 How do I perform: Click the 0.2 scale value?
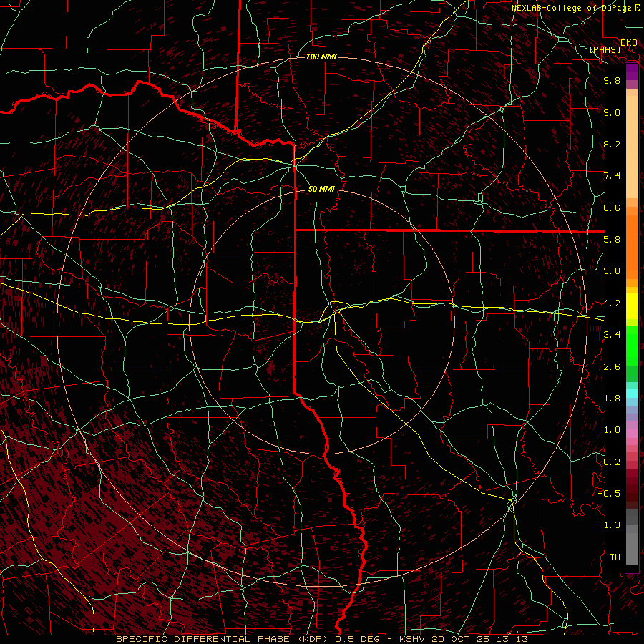pyautogui.click(x=612, y=462)
